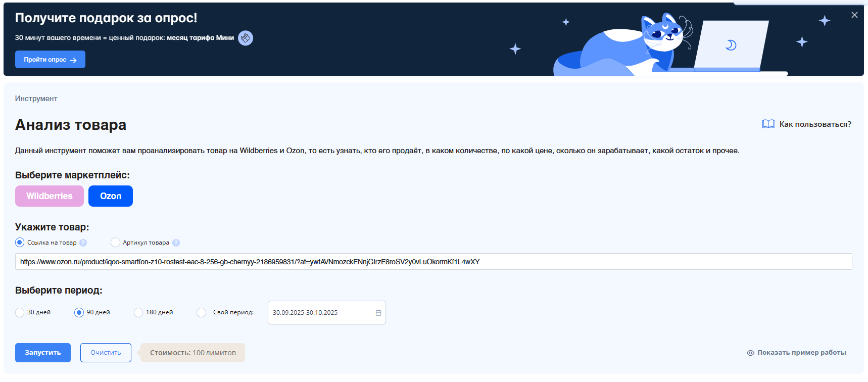Open the calendar icon in date field
The width and height of the screenshot is (868, 382).
[378, 313]
